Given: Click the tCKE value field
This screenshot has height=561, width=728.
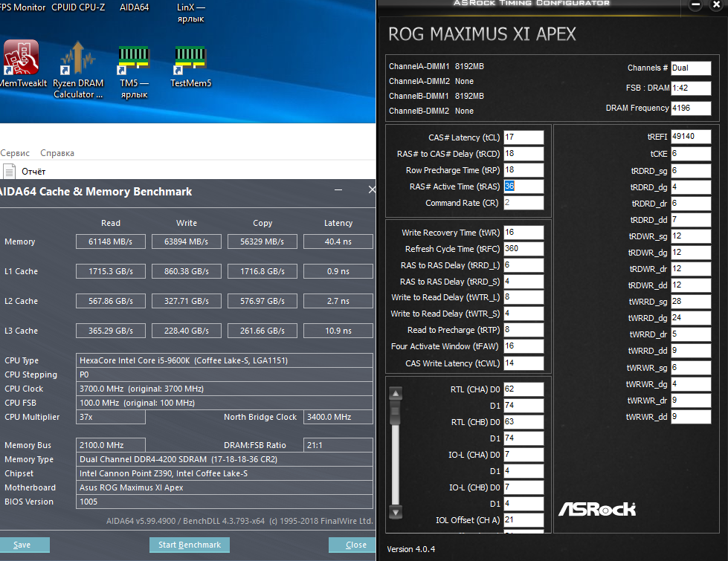Looking at the screenshot, I should [x=691, y=154].
